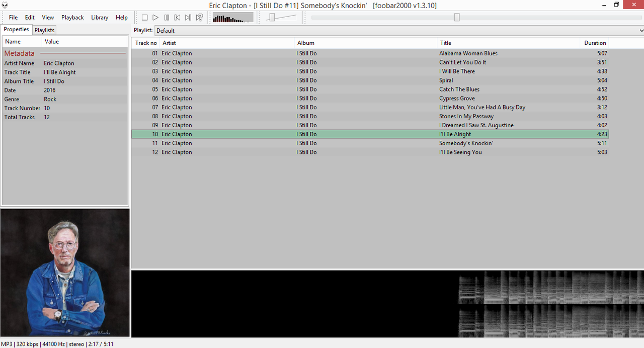
Task: Click the foobar2000 alien icon in title bar
Action: (x=5, y=5)
